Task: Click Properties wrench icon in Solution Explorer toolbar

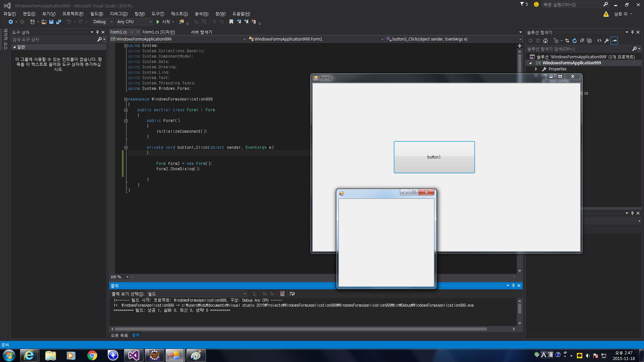Action: point(607,41)
